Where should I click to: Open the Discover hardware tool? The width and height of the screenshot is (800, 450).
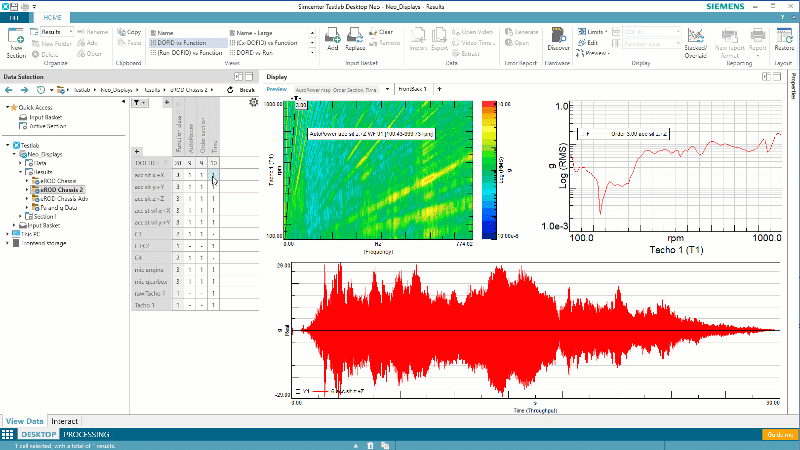point(559,38)
